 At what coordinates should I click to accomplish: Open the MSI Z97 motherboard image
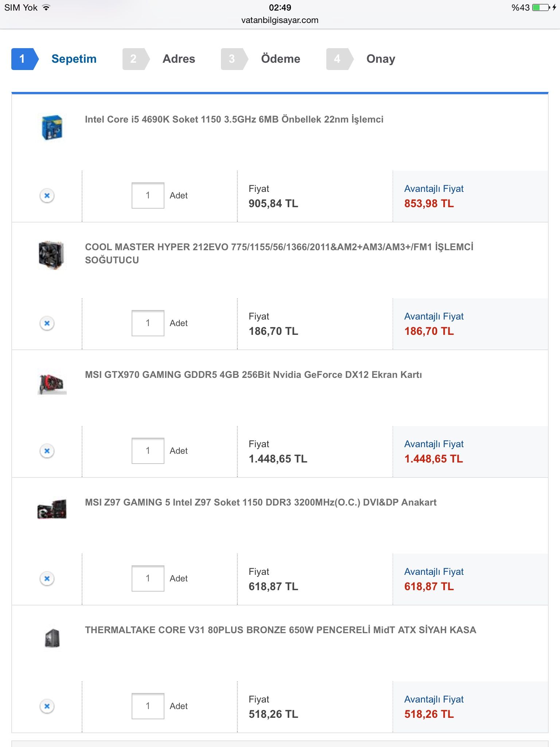[52, 509]
